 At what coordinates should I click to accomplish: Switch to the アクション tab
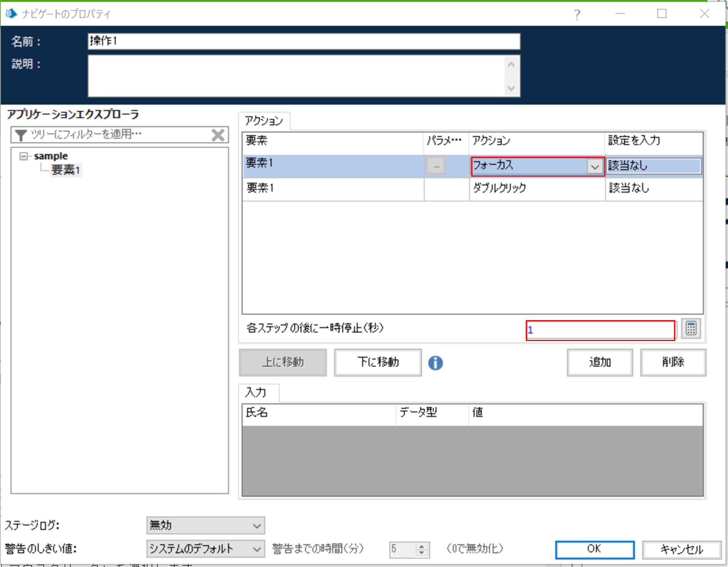[x=264, y=121]
